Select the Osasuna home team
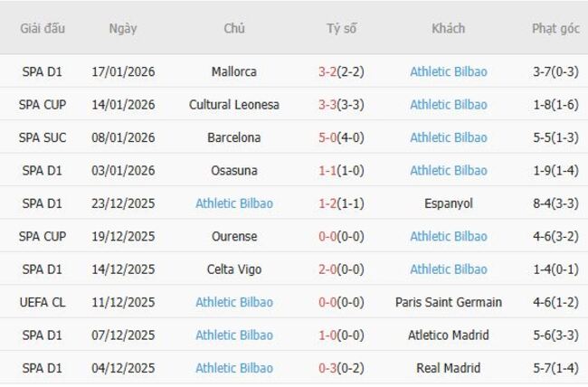Image resolution: width=588 pixels, height=387 pixels. 233,171
